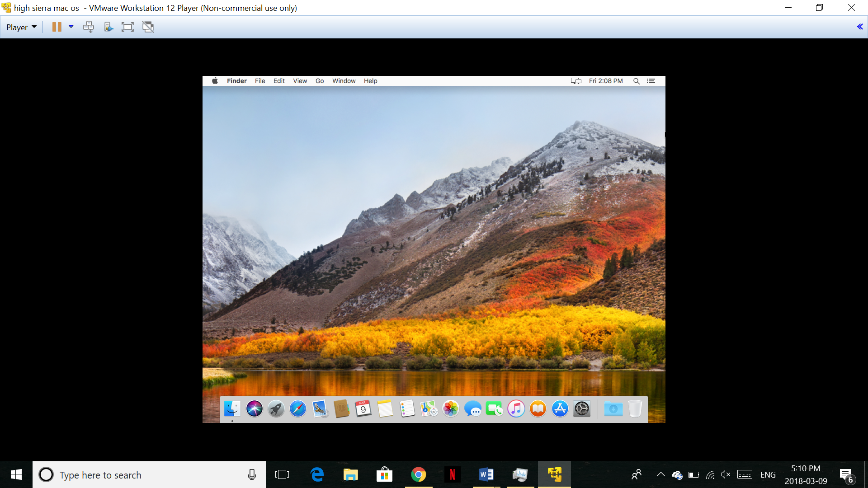This screenshot has width=868, height=488.
Task: Open File Explorer from taskbar
Action: [x=351, y=474]
